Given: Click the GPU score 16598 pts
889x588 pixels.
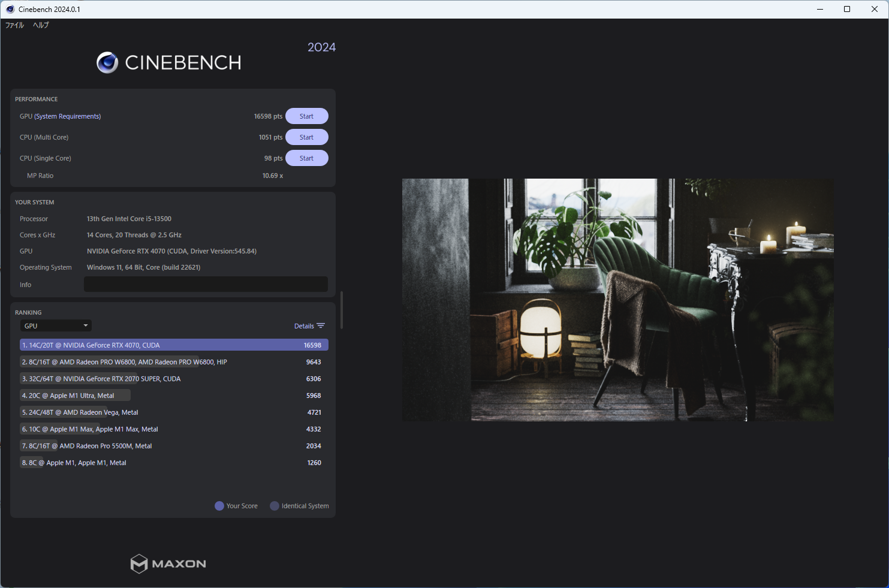Looking at the screenshot, I should tap(268, 116).
